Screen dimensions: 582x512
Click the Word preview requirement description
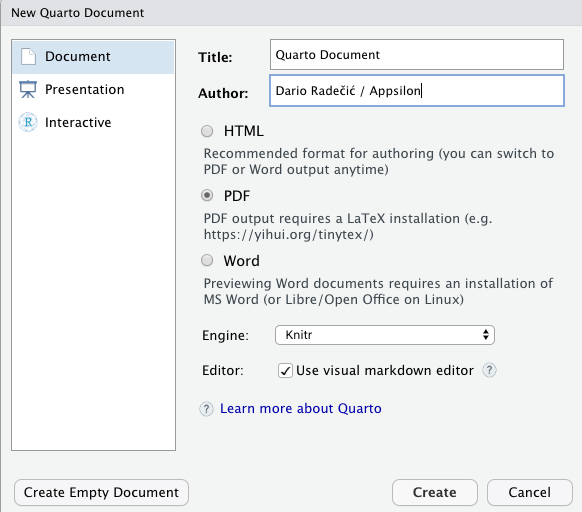coord(378,291)
